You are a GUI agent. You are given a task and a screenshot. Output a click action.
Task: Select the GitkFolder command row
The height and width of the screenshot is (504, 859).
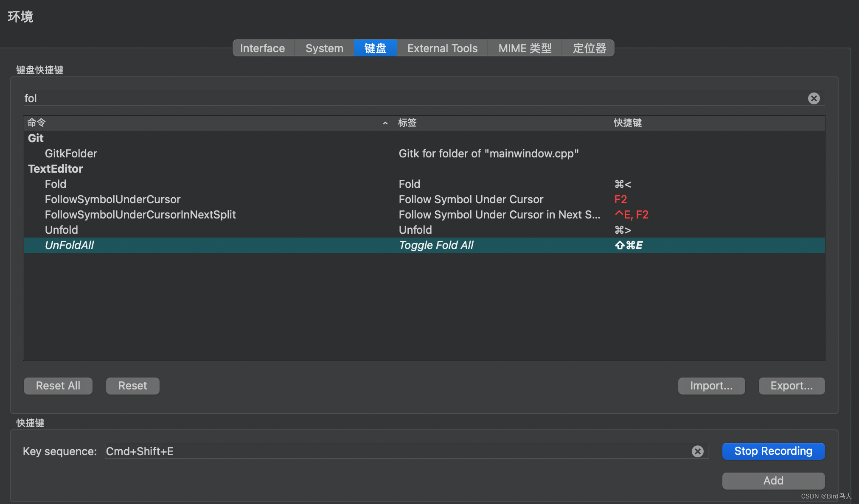tap(71, 154)
